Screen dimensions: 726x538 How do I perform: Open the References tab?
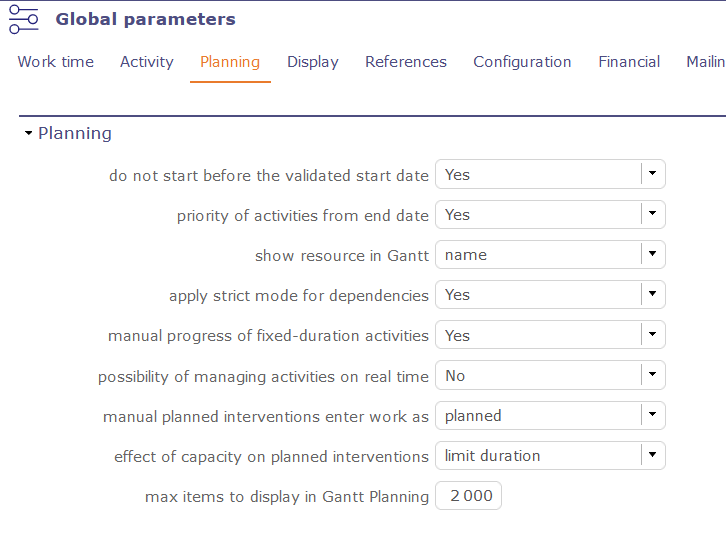tap(406, 62)
